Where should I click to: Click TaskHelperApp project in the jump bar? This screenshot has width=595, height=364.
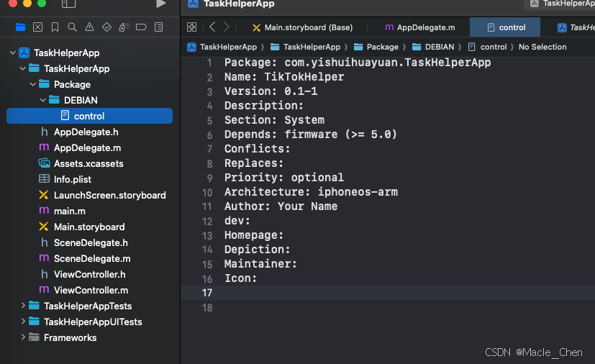222,47
